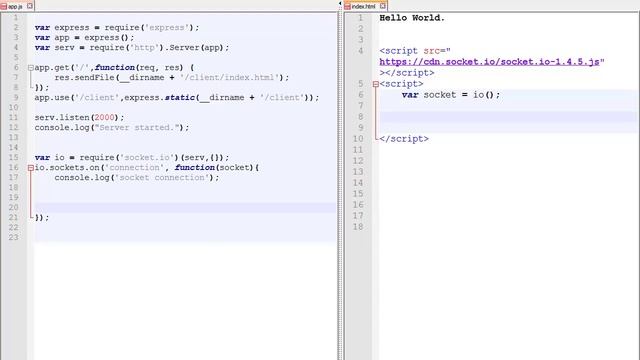
Task: Click line 'var express = require('express');'
Action: tap(117, 27)
